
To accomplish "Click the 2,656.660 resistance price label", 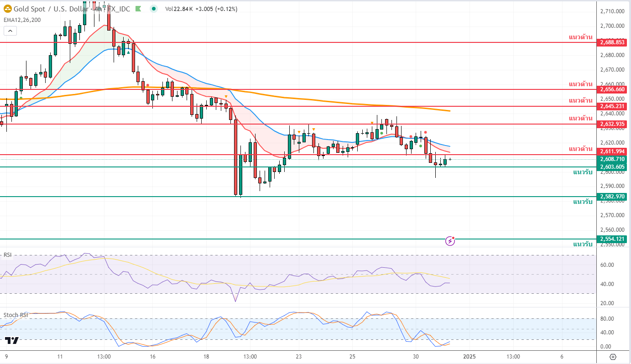I will coord(612,89).
